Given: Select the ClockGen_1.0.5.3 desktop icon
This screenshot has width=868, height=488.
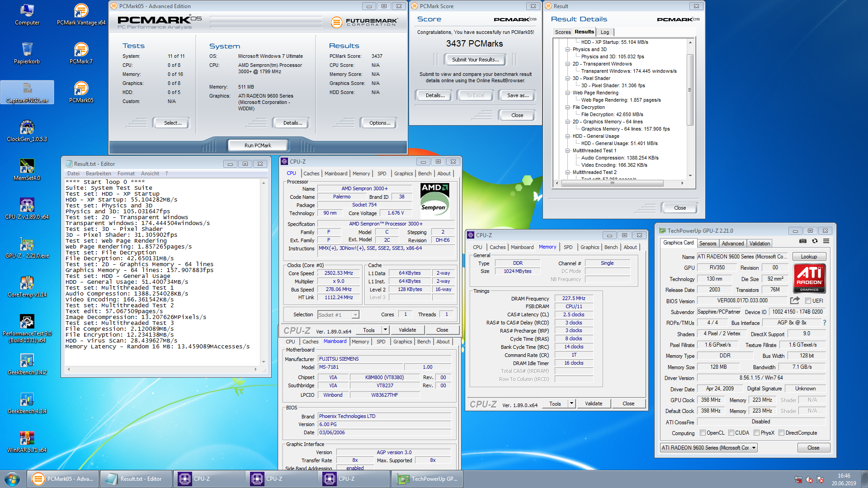Looking at the screenshot, I should click(x=27, y=131).
